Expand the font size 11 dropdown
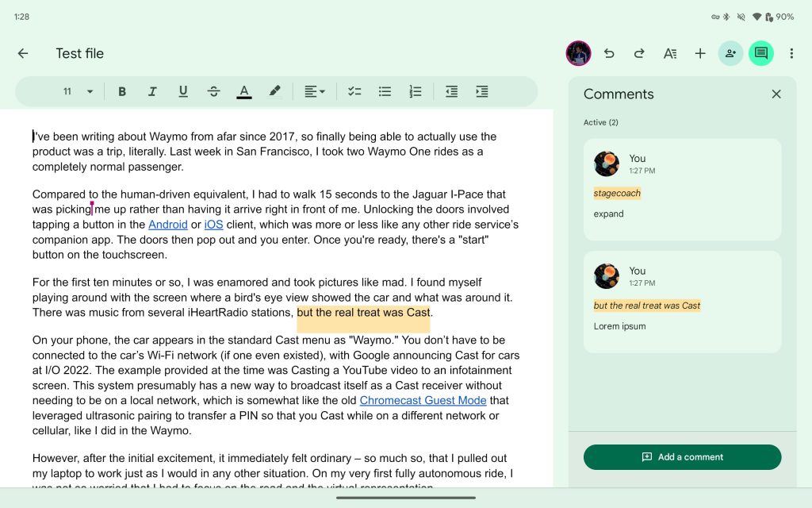 pos(78,91)
